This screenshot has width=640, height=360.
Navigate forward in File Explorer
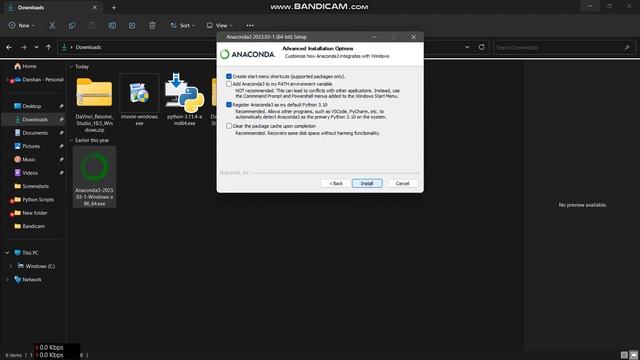23,47
